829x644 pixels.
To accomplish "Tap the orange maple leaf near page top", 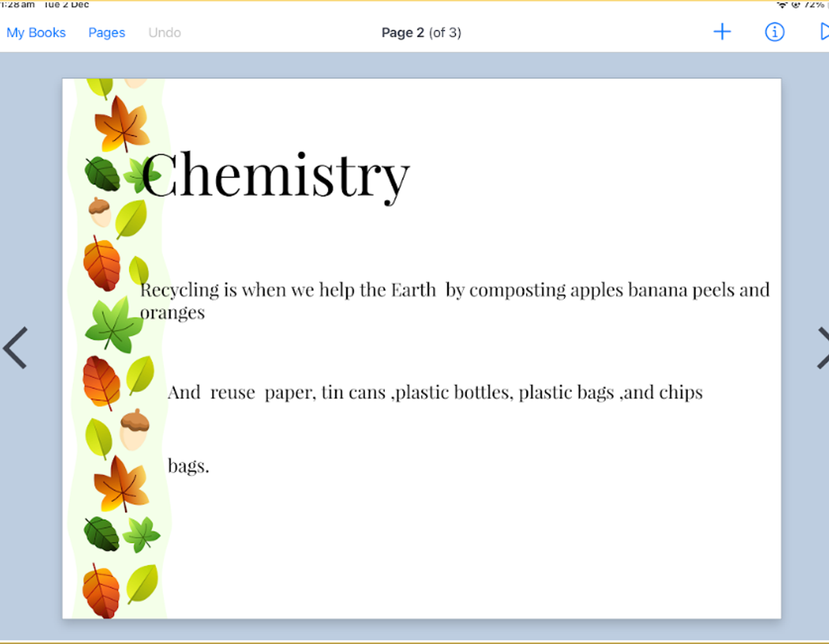I will [122, 123].
